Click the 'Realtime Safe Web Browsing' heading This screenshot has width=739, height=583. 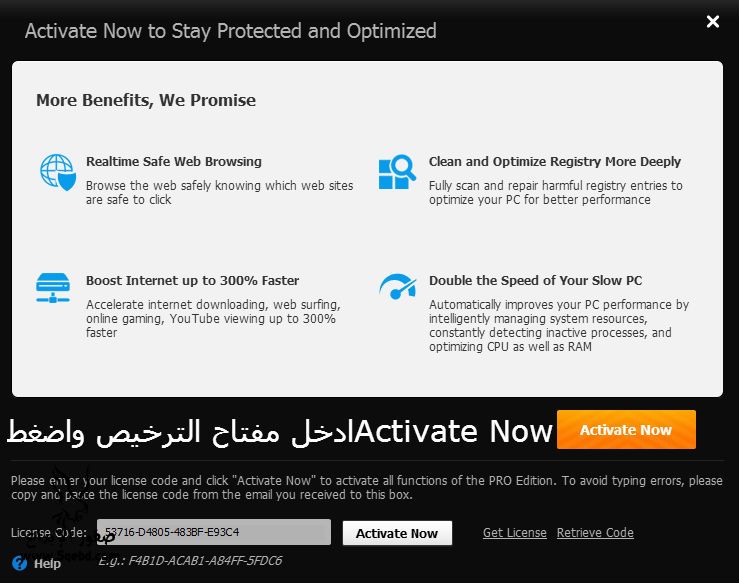tap(173, 161)
